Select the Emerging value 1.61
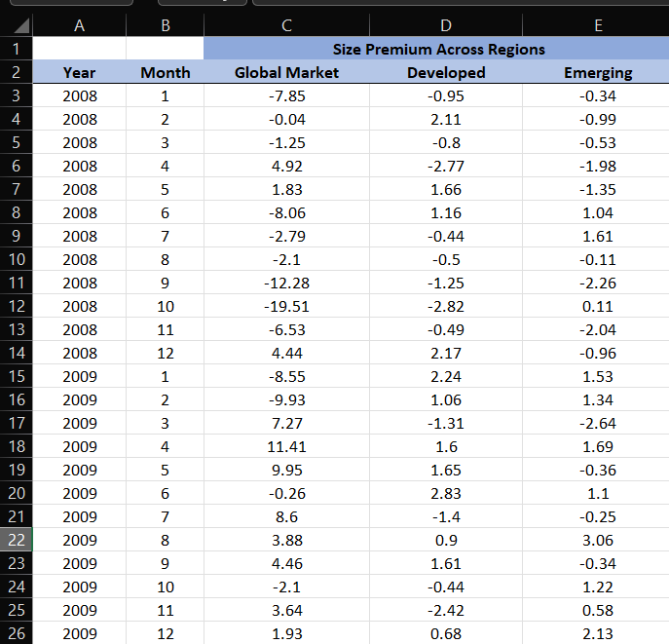 pos(598,236)
